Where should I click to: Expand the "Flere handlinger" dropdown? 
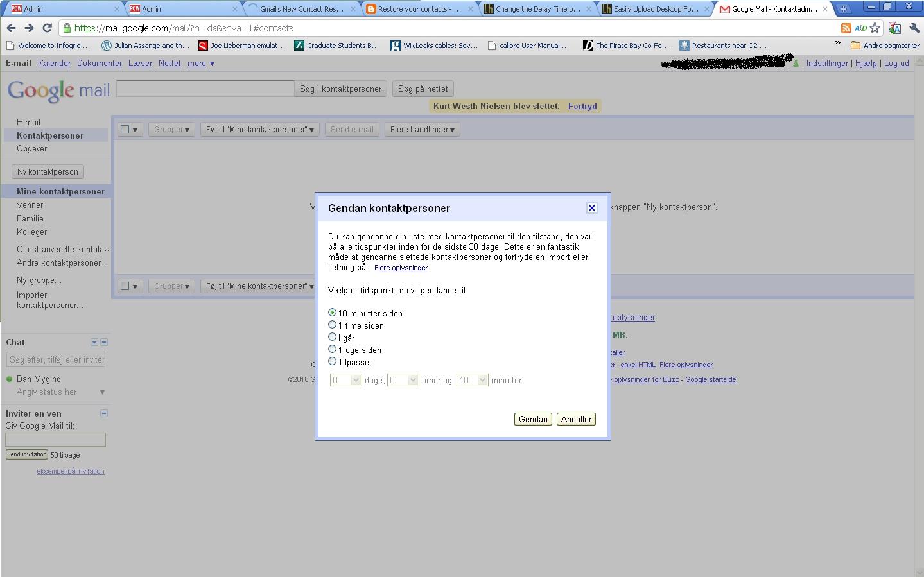click(x=422, y=130)
